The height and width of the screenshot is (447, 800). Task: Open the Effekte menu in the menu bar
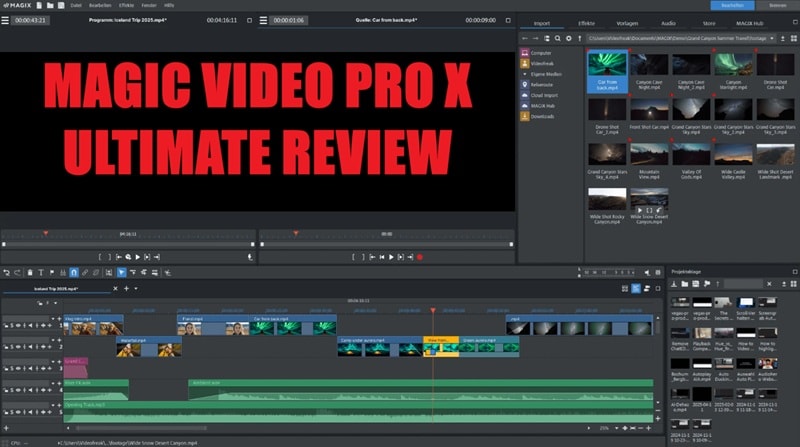[126, 6]
